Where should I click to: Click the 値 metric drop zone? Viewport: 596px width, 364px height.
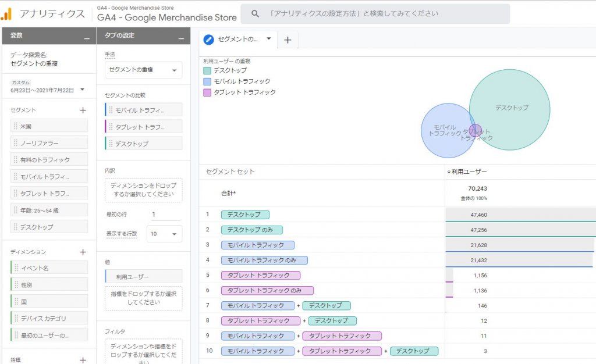point(143,298)
